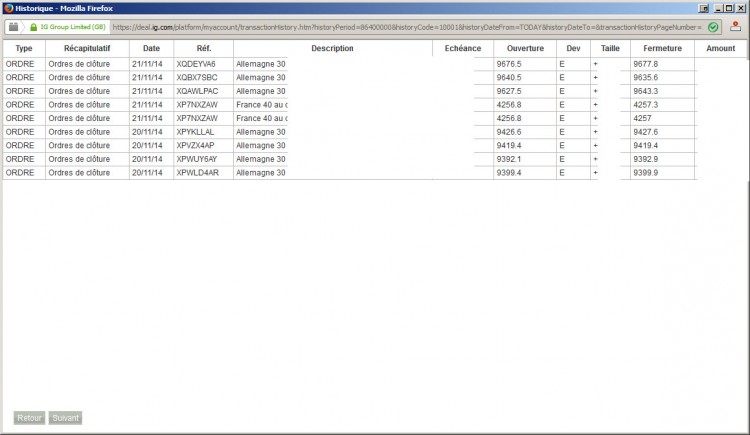750x435 pixels.
Task: Open the red user icon beside address bar
Action: (735, 27)
